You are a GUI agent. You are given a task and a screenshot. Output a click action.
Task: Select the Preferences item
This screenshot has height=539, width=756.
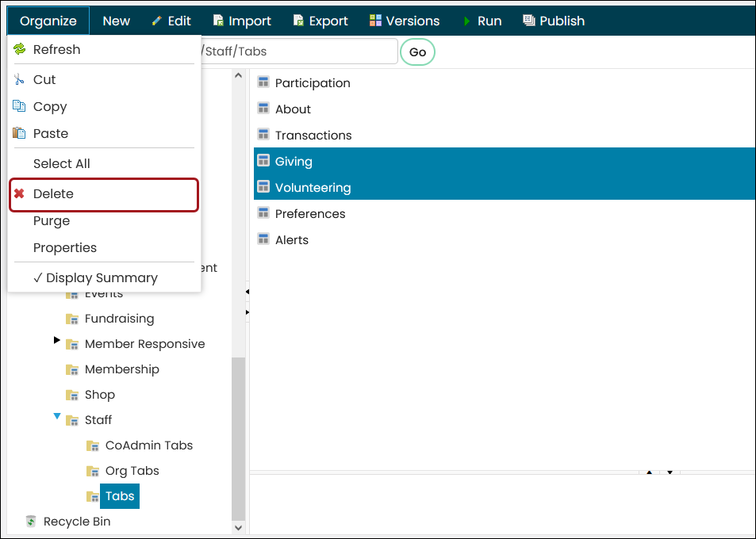[x=310, y=213]
